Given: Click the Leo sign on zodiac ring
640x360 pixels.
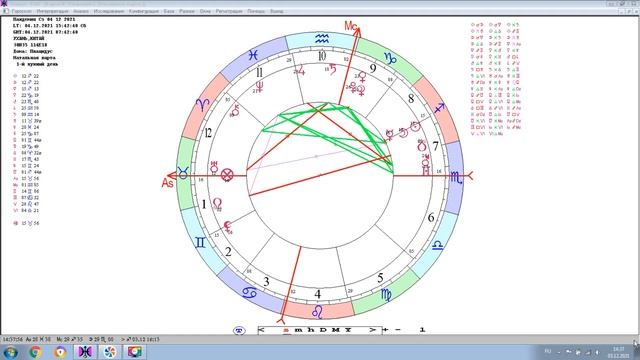Looking at the screenshot, I should pyautogui.click(x=318, y=312).
